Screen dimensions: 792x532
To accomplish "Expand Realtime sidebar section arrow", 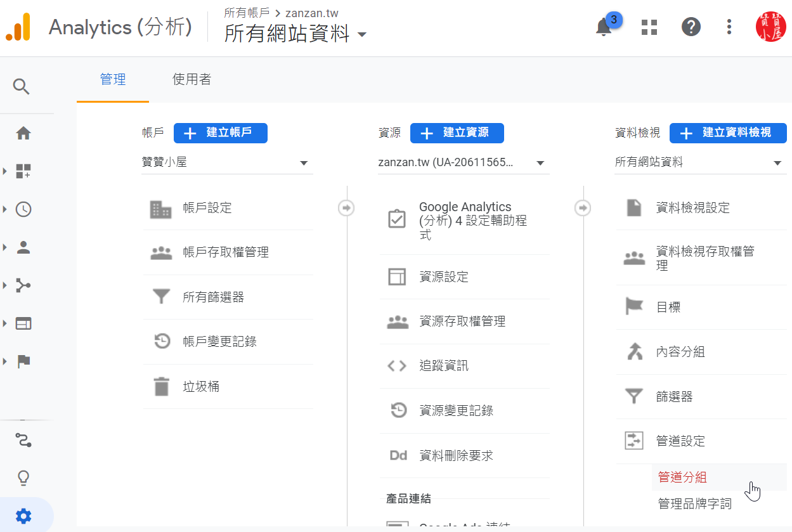I will point(5,209).
